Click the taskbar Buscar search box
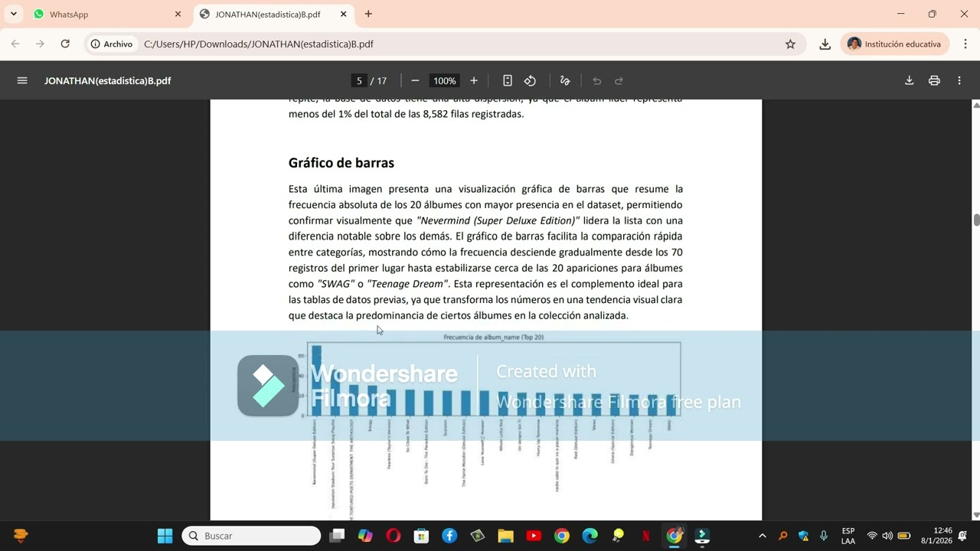Viewport: 980px width, 551px height. (251, 536)
